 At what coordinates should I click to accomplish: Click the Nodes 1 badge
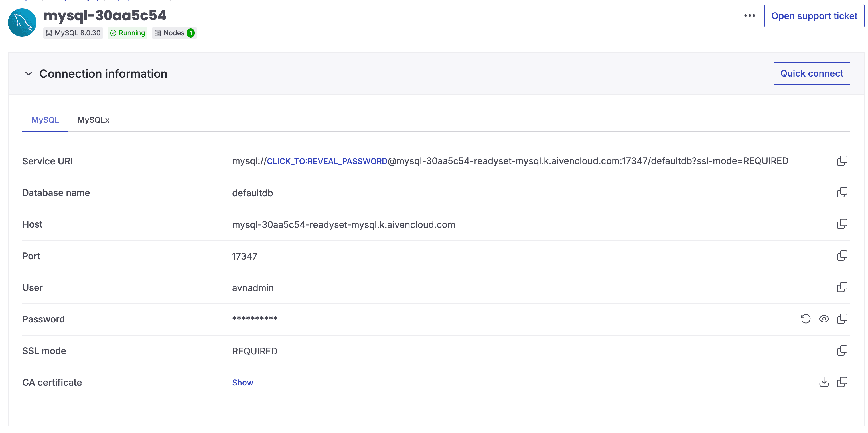(x=175, y=33)
